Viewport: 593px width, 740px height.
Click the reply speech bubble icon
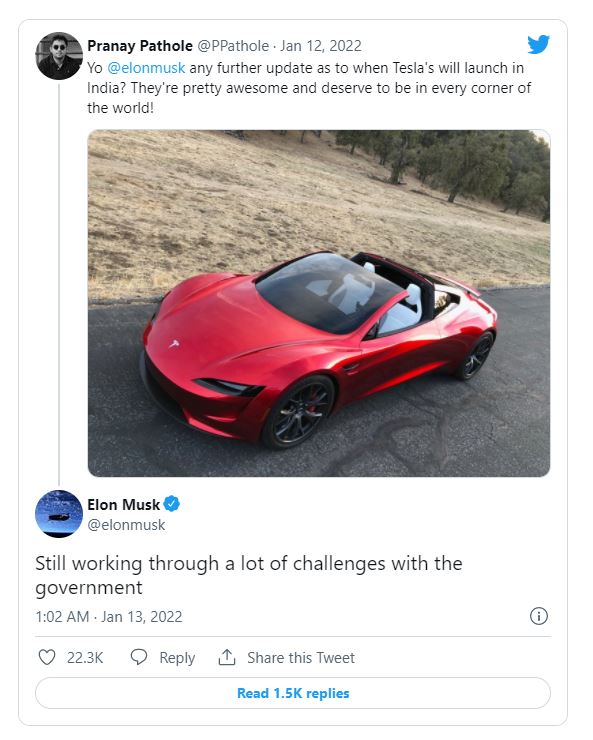(139, 657)
